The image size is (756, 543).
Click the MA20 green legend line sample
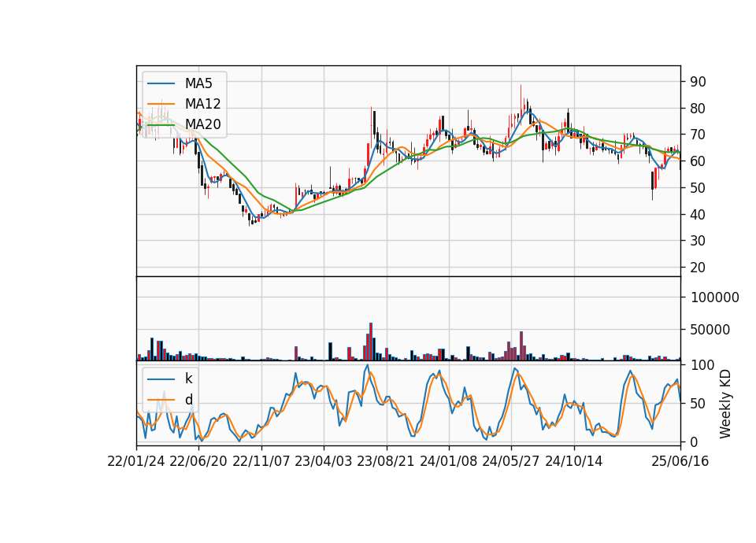click(x=161, y=125)
